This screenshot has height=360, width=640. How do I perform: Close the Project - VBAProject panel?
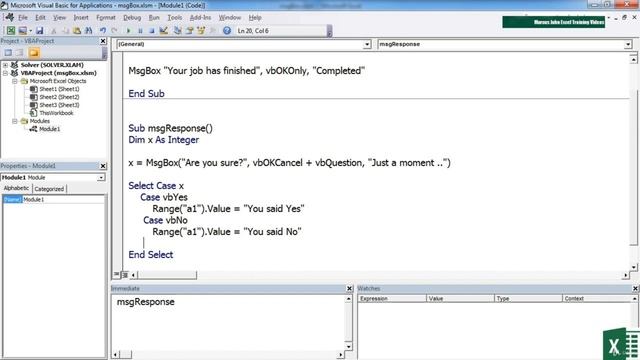103,41
